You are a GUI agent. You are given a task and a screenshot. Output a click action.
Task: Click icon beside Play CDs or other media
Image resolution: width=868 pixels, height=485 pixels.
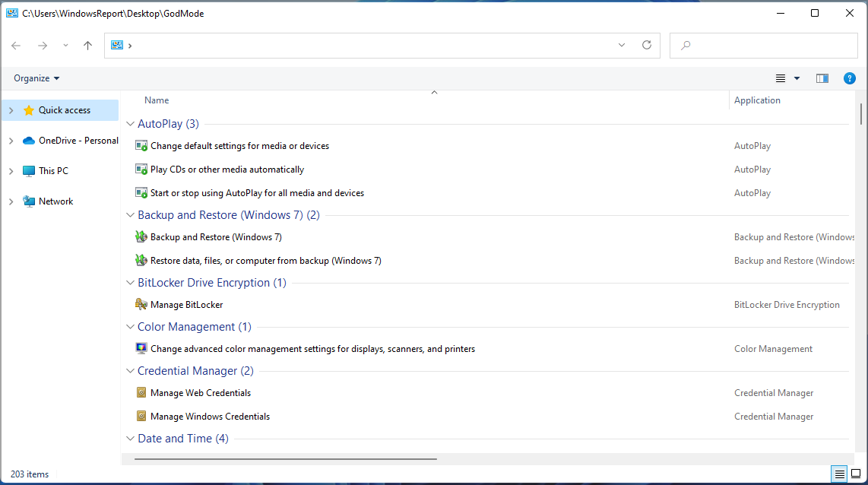pyautogui.click(x=141, y=170)
